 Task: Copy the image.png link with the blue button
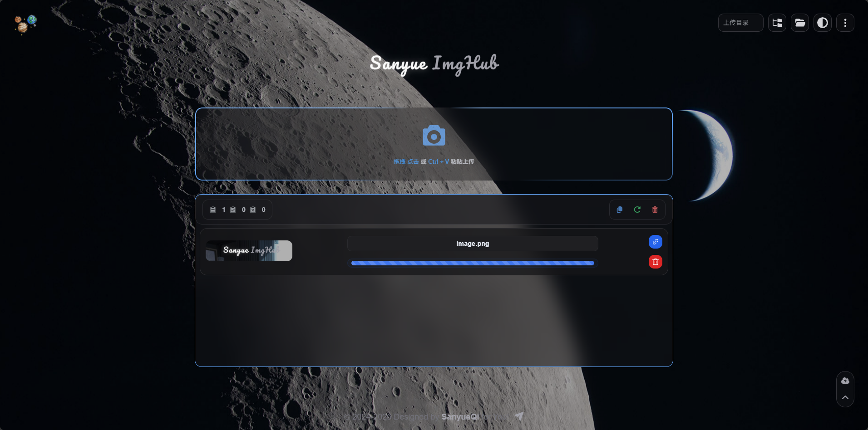click(656, 242)
